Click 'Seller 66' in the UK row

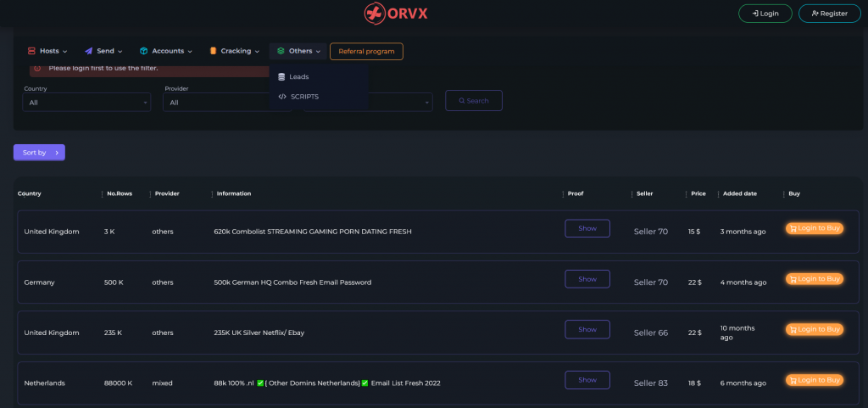(x=651, y=333)
